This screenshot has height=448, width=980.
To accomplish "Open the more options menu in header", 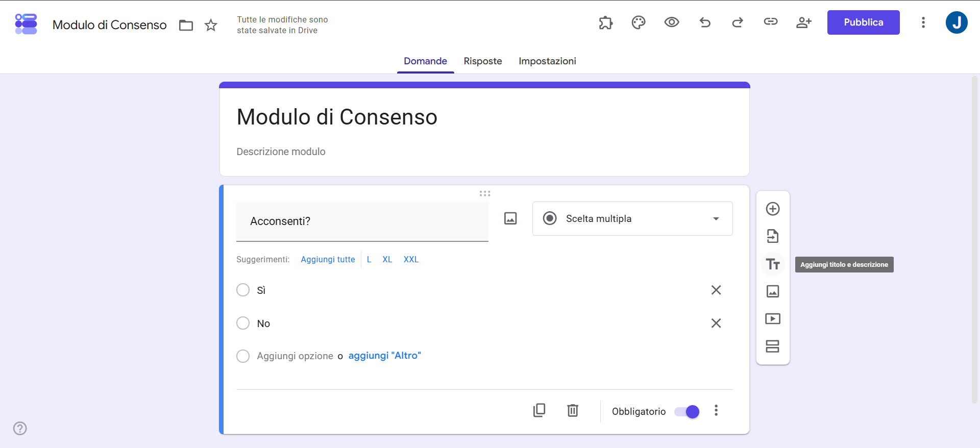I will pyautogui.click(x=923, y=22).
